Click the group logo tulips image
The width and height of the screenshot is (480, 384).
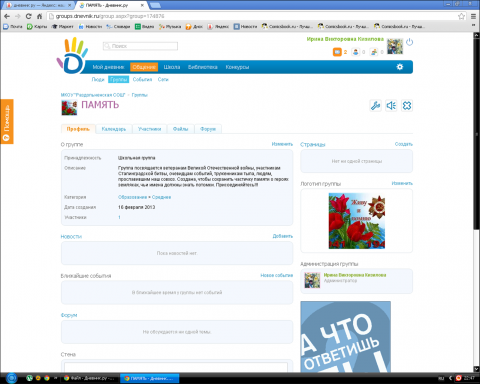357,221
